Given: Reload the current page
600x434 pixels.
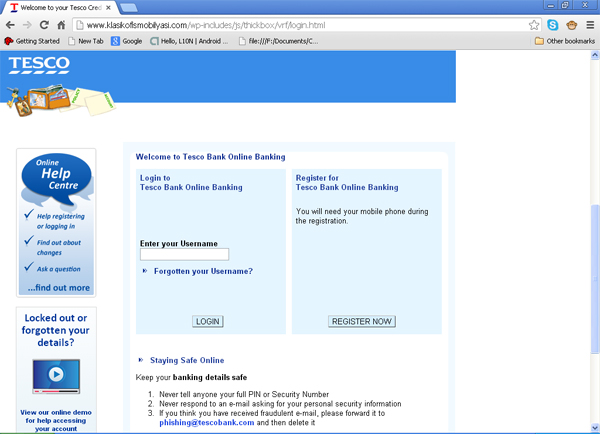Looking at the screenshot, I should (x=44, y=24).
